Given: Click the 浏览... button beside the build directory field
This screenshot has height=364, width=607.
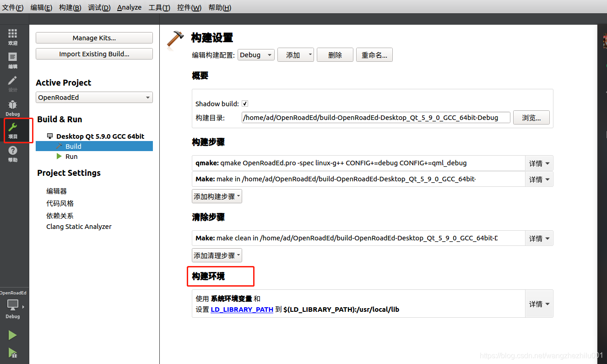Looking at the screenshot, I should tap(531, 117).
